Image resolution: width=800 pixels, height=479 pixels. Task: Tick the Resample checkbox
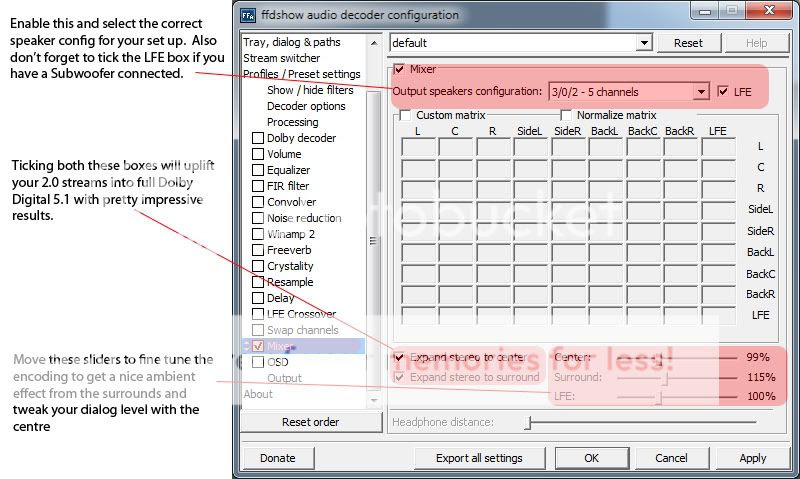point(258,282)
